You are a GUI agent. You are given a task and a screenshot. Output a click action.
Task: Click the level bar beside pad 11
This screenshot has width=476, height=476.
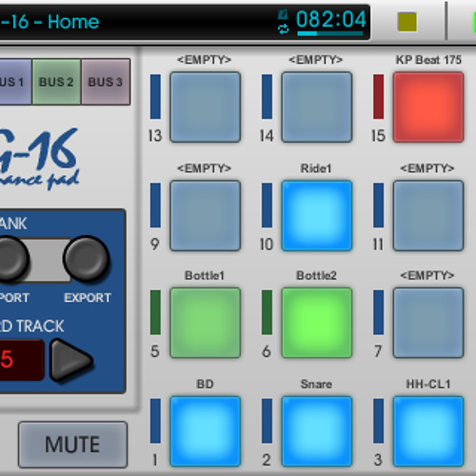click(379, 206)
